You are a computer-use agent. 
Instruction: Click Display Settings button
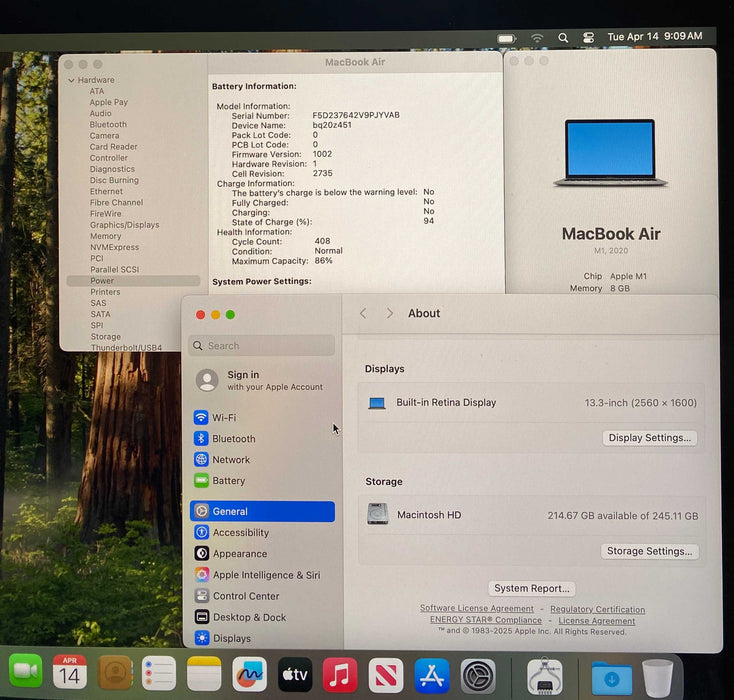pos(649,438)
